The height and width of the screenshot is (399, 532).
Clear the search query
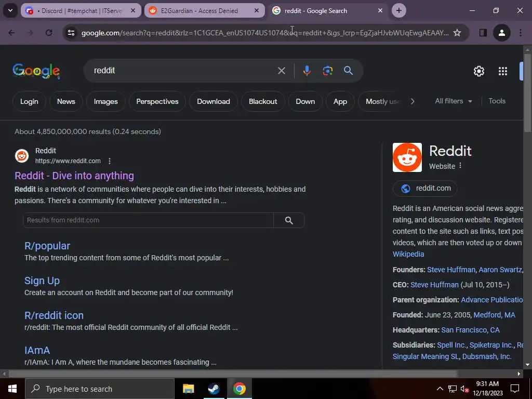(281, 71)
